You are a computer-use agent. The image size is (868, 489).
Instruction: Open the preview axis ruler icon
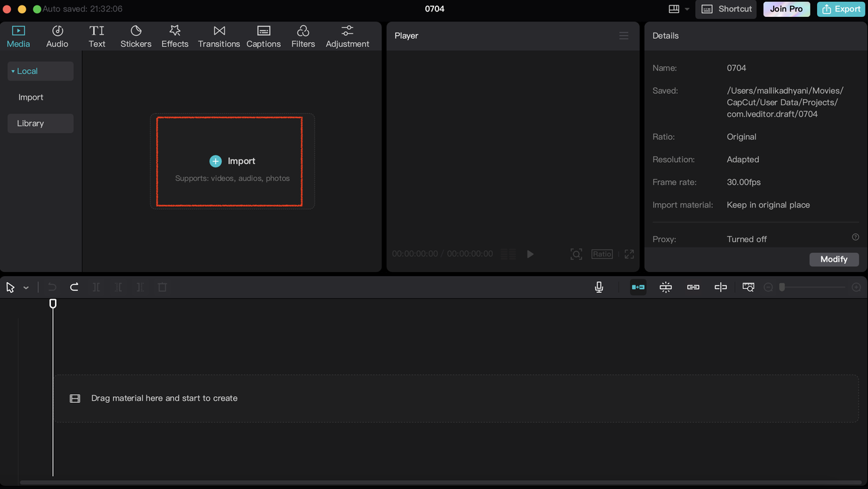click(747, 287)
